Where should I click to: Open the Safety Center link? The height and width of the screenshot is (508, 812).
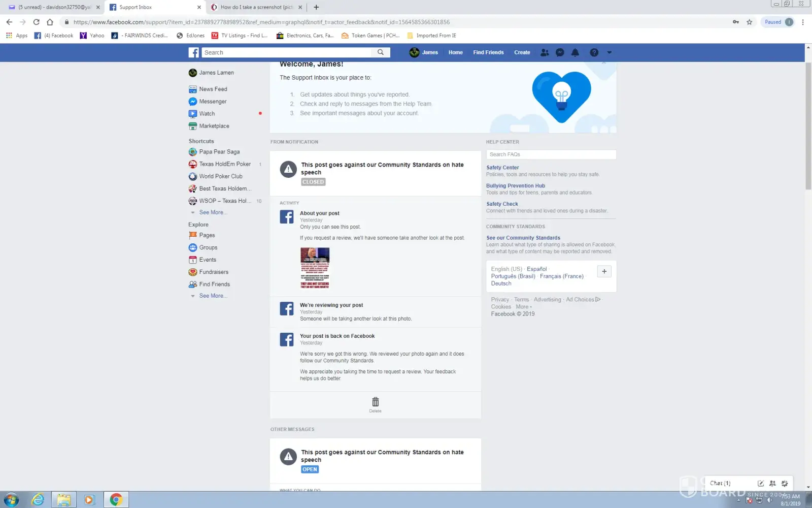click(x=502, y=168)
